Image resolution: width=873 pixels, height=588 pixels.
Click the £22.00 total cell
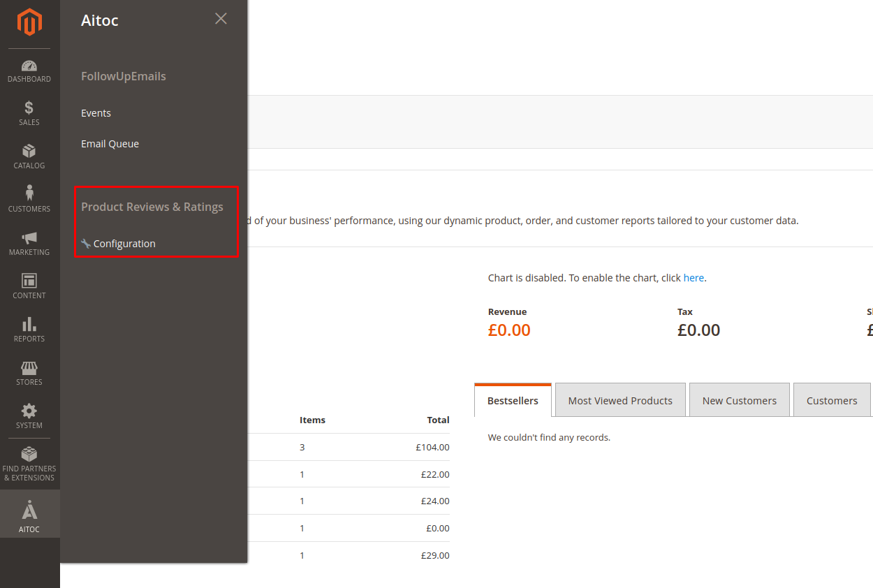click(435, 474)
